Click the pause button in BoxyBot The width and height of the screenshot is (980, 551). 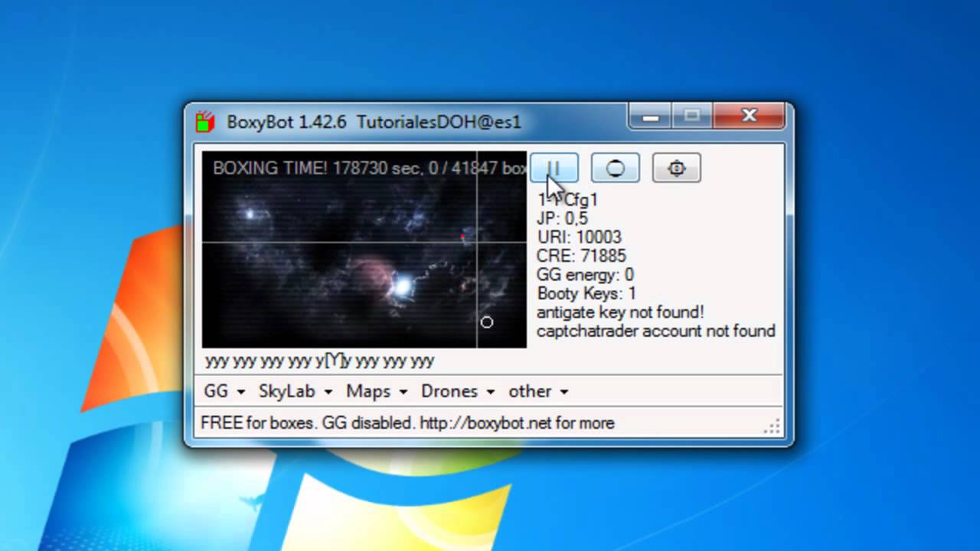[555, 168]
